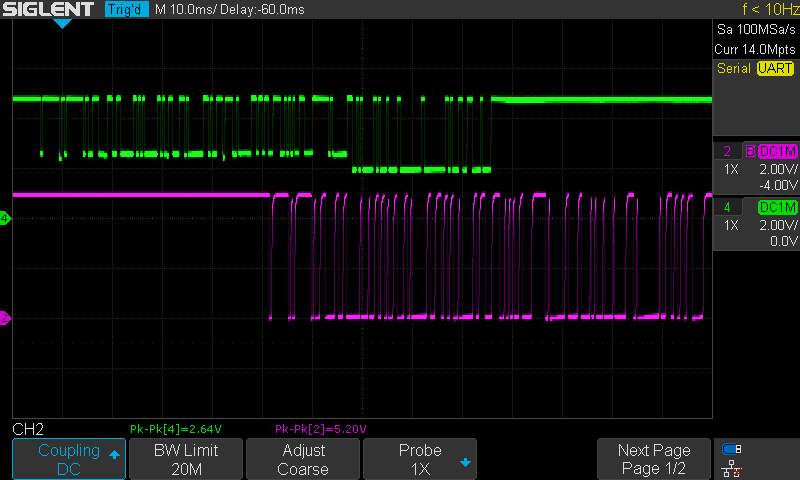The height and width of the screenshot is (480, 800).
Task: Click the blue trigger position marker
Action: tap(62, 23)
